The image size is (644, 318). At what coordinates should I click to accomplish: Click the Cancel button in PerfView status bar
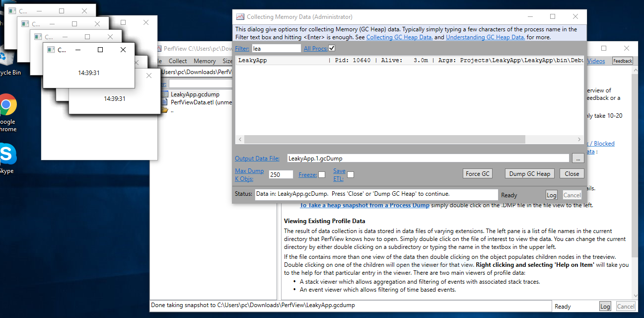[x=626, y=307]
